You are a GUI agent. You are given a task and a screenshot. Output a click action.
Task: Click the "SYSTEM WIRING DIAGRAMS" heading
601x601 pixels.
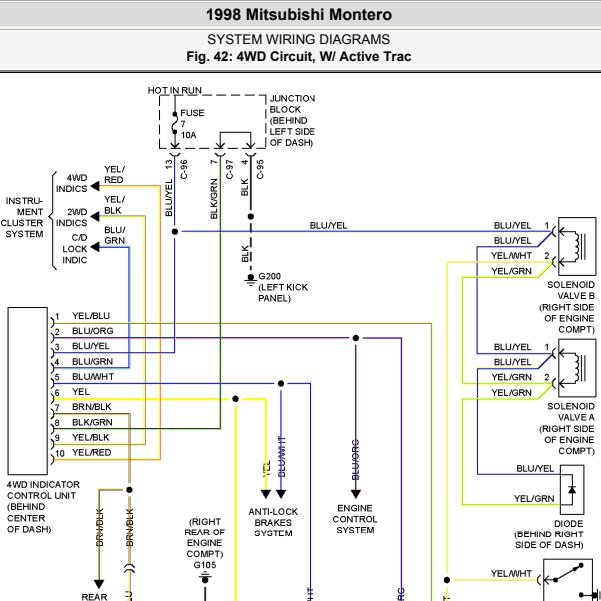(299, 39)
